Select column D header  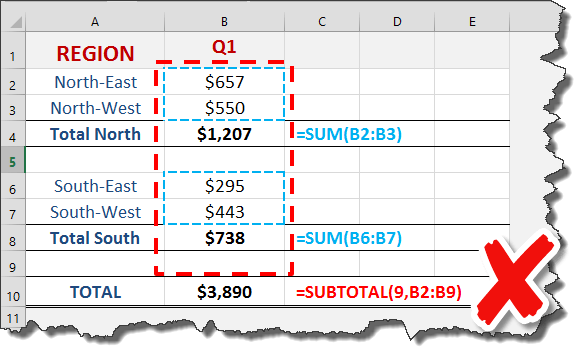(x=397, y=21)
